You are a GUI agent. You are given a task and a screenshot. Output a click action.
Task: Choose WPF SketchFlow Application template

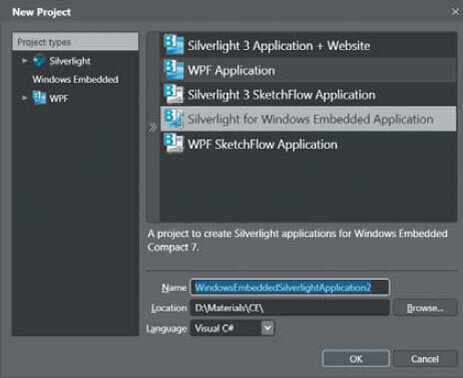(x=308, y=144)
